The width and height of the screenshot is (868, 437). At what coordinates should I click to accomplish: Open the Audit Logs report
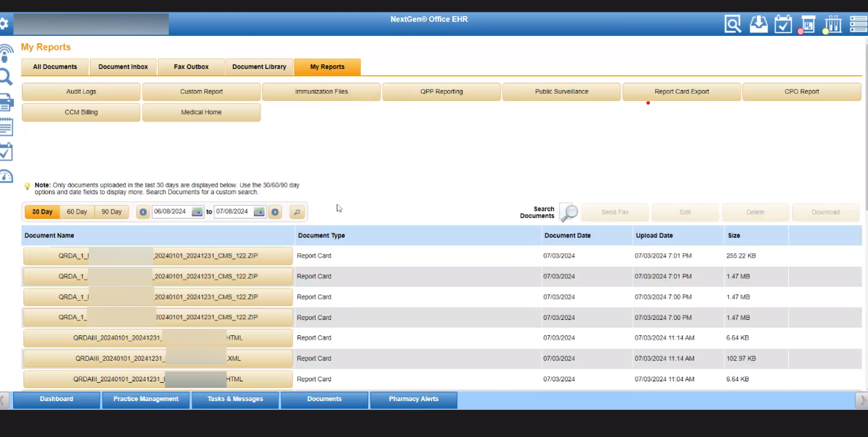point(81,91)
